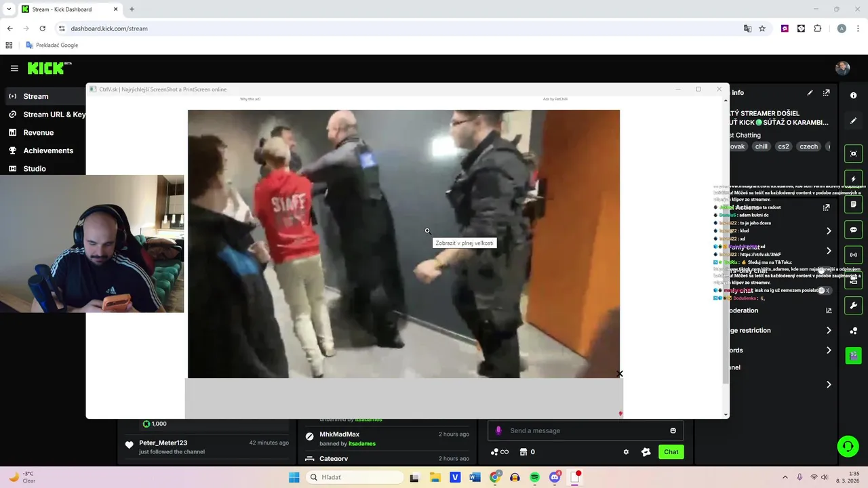Click the translate page icon in address bar
868x488 pixels.
[747, 28]
